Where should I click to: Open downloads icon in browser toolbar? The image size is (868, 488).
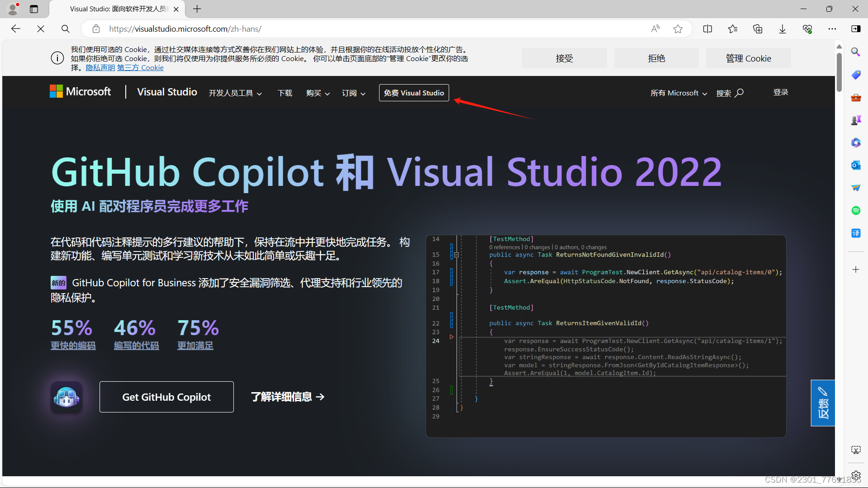click(x=783, y=29)
